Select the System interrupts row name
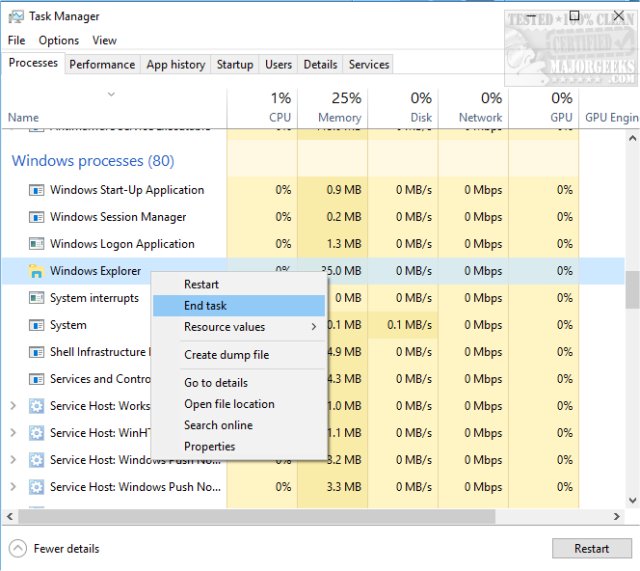The height and width of the screenshot is (571, 640). coord(94,298)
